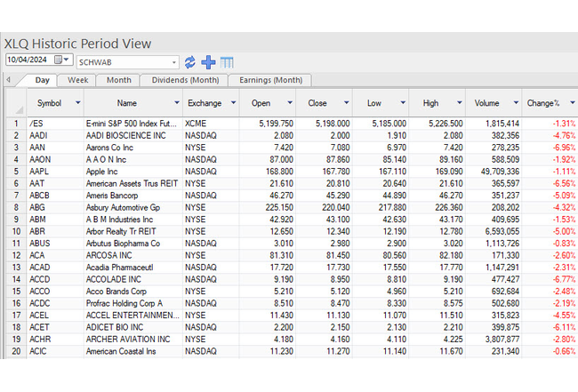This screenshot has width=578, height=392.
Task: Sort by the Close column header
Action: 318,103
